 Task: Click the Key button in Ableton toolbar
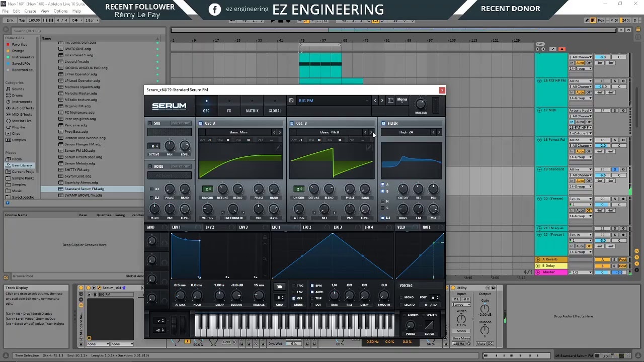[x=601, y=21]
